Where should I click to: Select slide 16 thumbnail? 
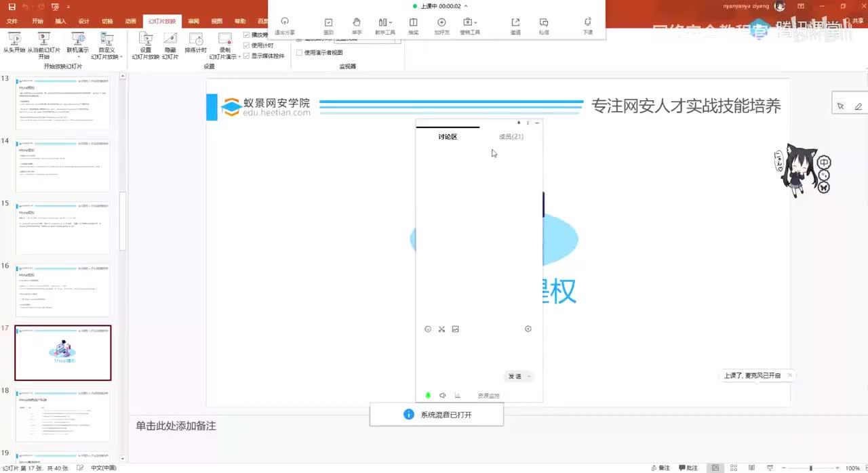(x=62, y=290)
